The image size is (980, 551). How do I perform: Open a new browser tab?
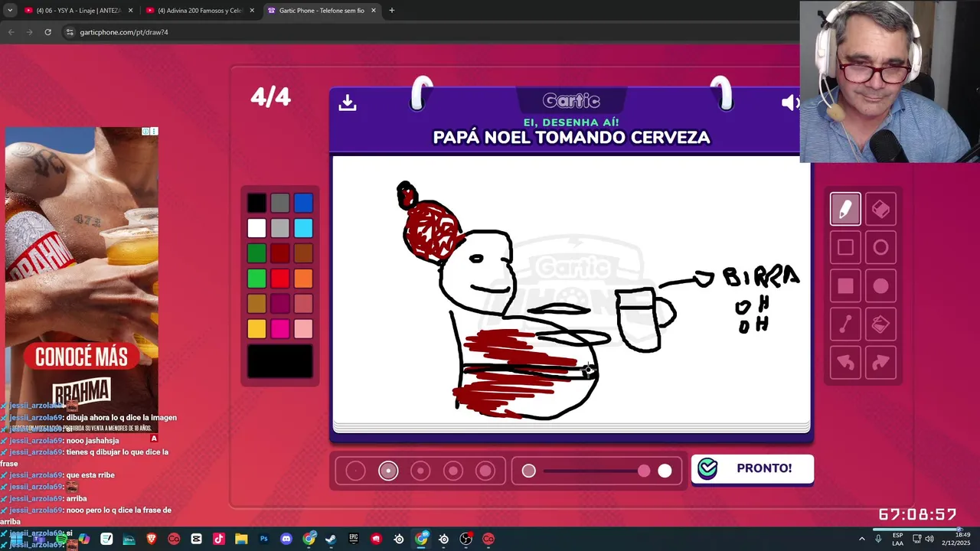point(391,11)
